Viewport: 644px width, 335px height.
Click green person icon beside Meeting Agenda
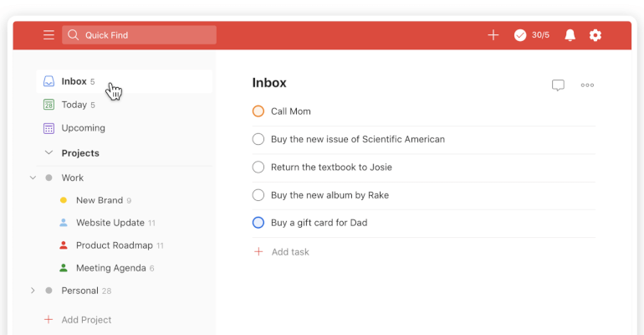[x=64, y=268]
